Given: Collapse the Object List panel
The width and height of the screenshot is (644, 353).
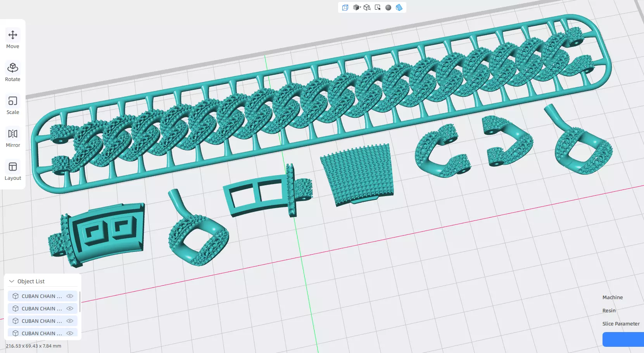Looking at the screenshot, I should pyautogui.click(x=12, y=281).
